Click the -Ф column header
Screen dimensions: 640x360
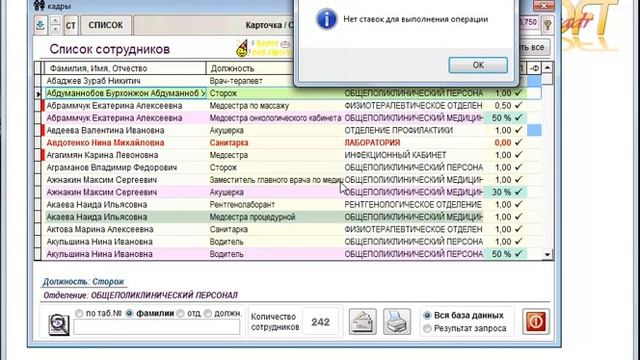(534, 68)
